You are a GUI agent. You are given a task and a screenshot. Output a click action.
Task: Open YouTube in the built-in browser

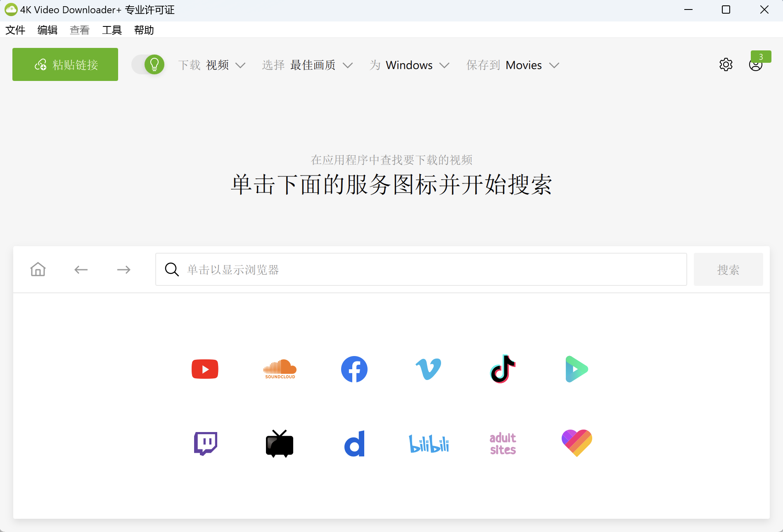coord(205,369)
